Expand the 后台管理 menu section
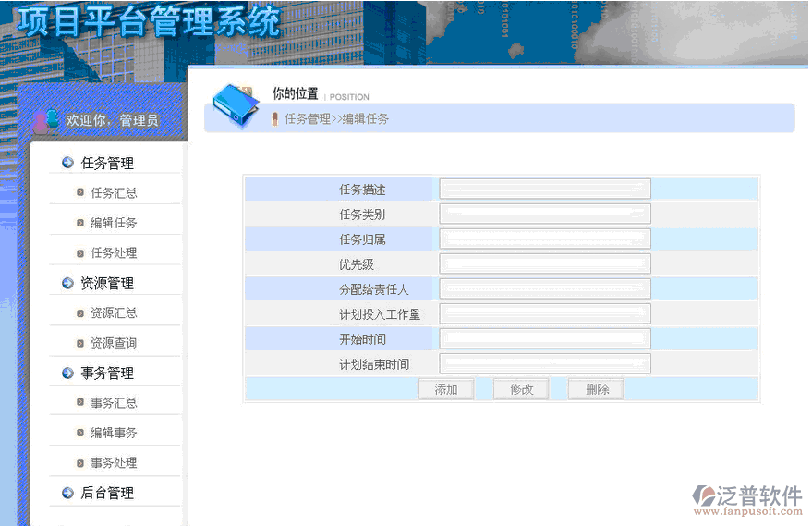Viewport: 812px width, 526px height. click(x=107, y=494)
